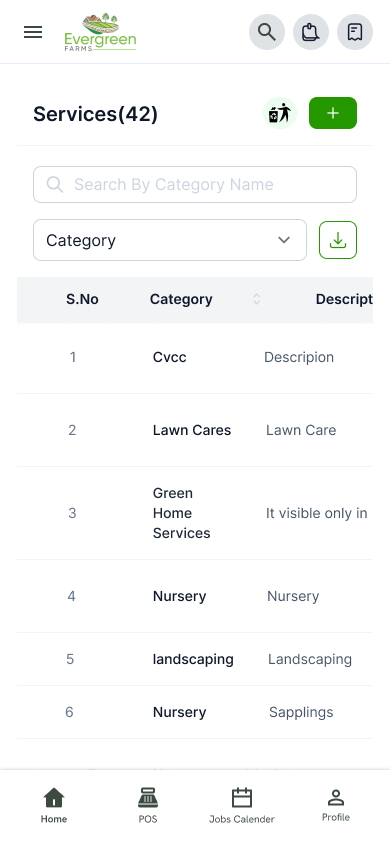
Task: Click the landscaping category entry
Action: [193, 659]
